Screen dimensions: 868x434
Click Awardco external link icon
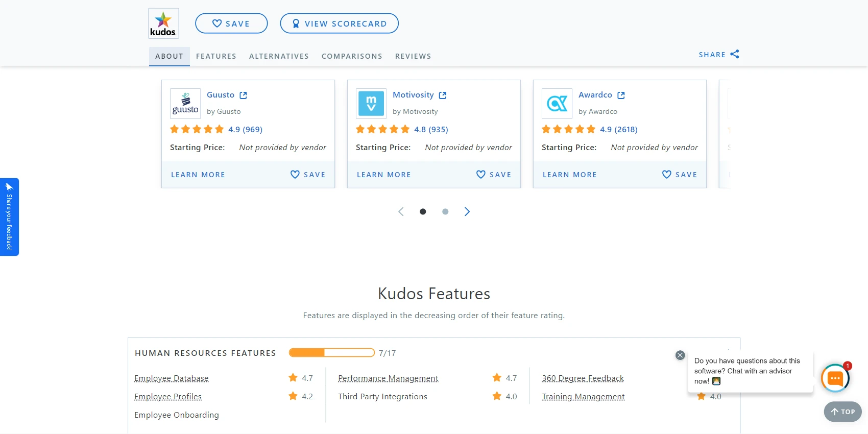click(x=621, y=95)
